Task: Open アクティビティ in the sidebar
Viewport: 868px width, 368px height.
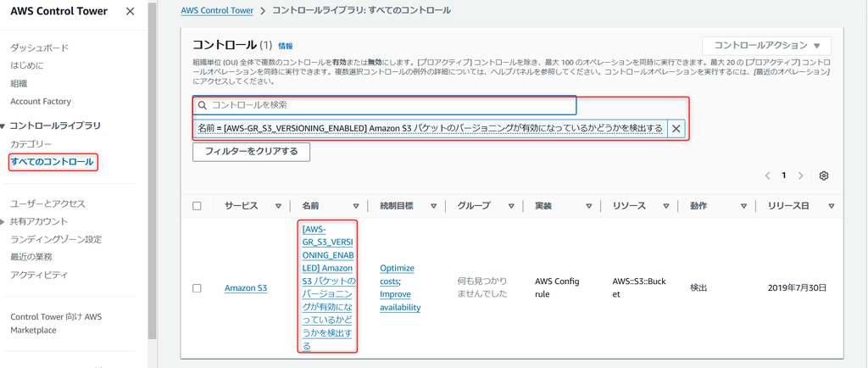Action: point(39,275)
